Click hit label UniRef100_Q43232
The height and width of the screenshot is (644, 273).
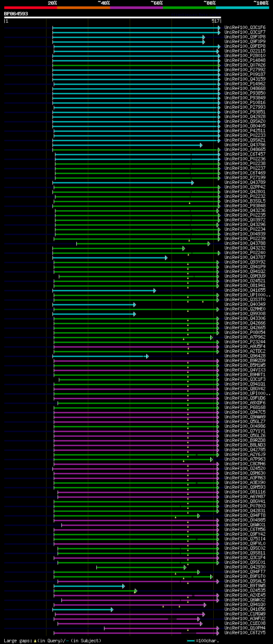(245, 248)
